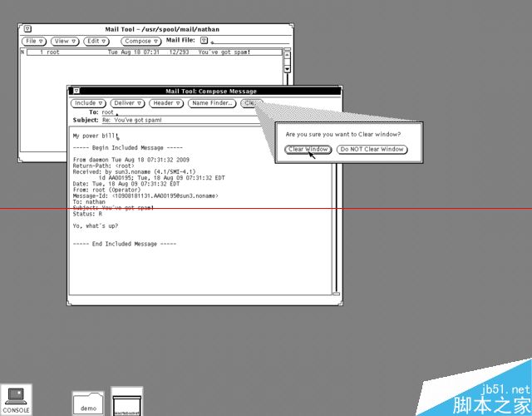Click the Return-Path: <root> line

click(103, 166)
